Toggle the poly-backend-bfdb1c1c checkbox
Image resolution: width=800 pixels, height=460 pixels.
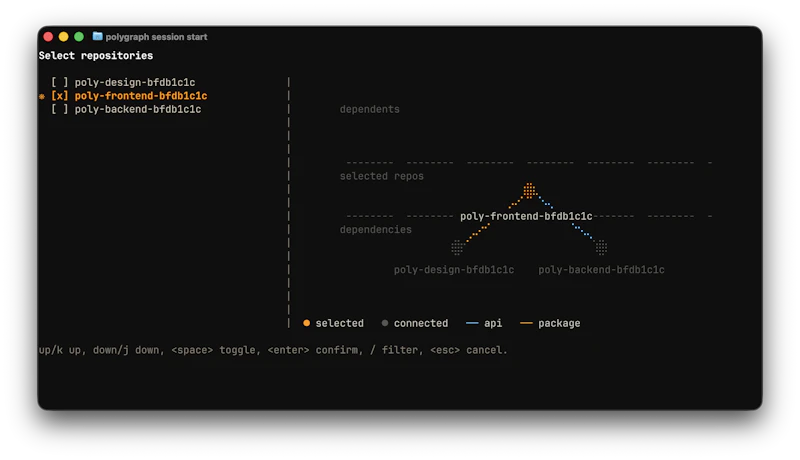[59, 109]
